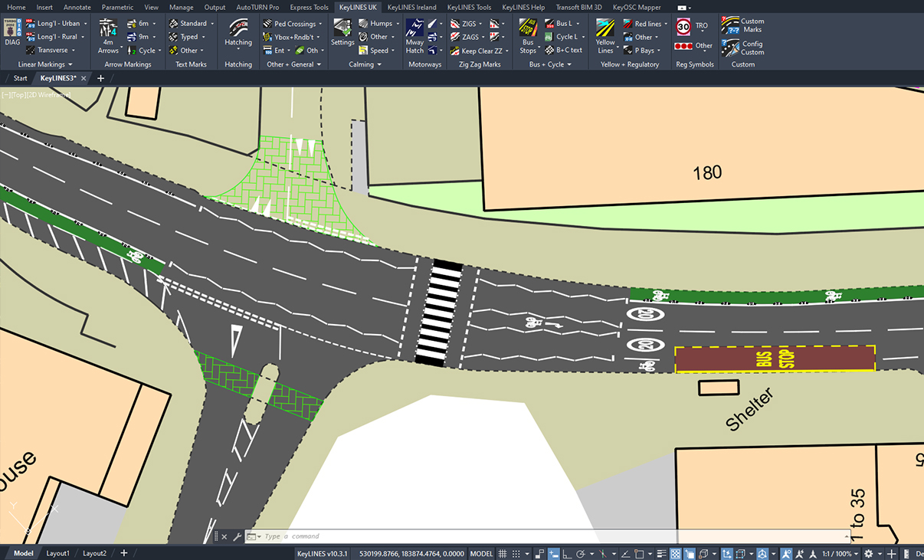Switch to the KeyLINES Ireland ribbon tab
This screenshot has height=560, width=924.
[x=411, y=7]
